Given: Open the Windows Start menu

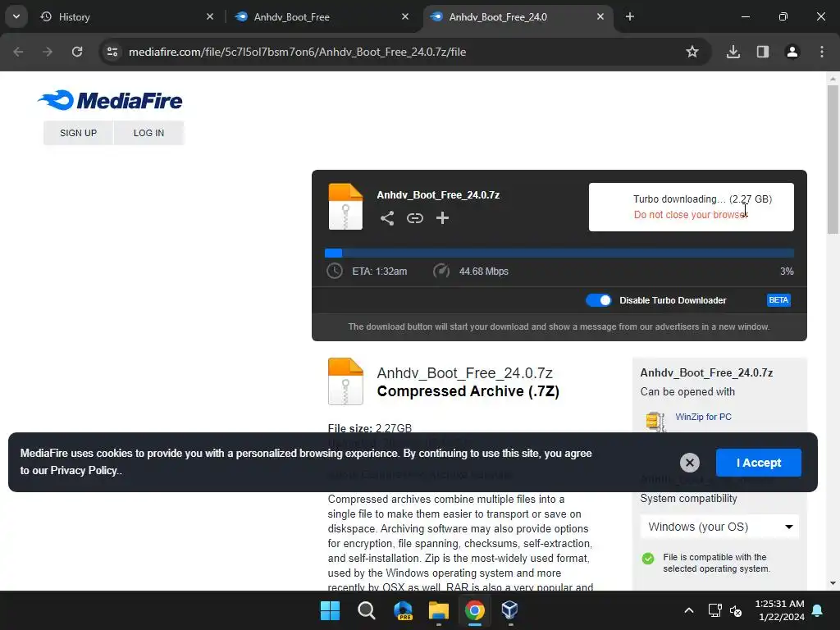Looking at the screenshot, I should [x=330, y=610].
